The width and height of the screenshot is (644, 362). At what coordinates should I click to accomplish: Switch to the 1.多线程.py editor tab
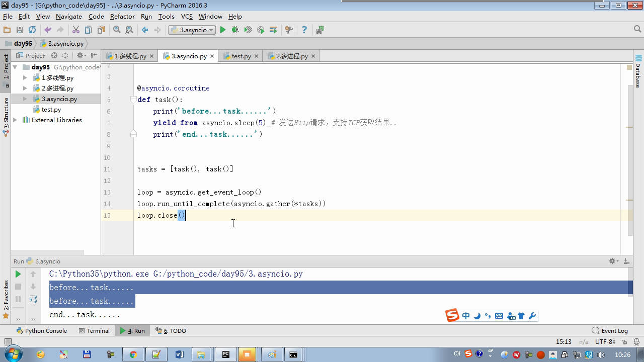[130, 56]
